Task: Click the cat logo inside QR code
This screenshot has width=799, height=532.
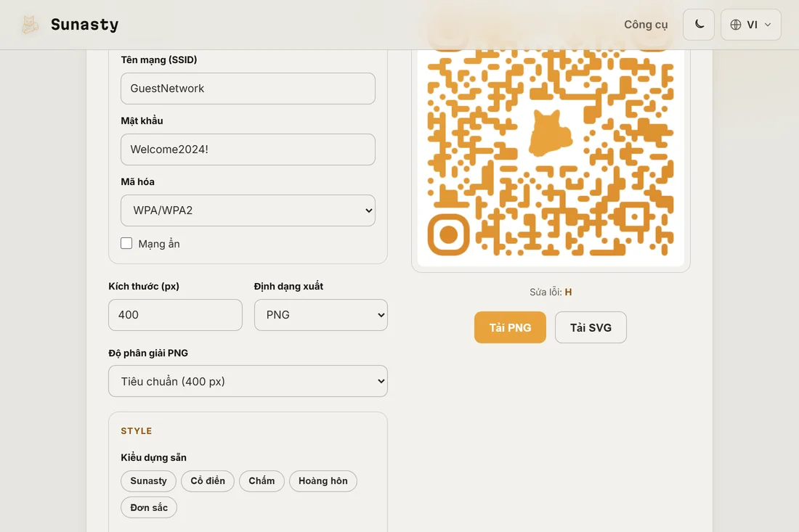Action: click(x=551, y=134)
